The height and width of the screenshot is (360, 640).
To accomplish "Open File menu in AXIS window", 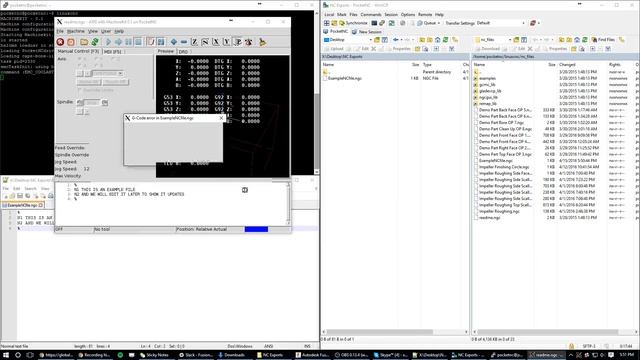I will tap(60, 31).
